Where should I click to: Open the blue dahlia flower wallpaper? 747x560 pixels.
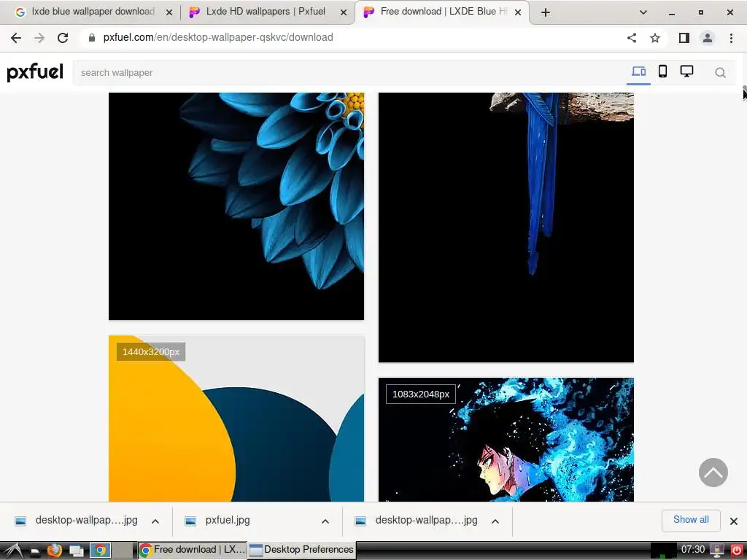click(x=236, y=206)
